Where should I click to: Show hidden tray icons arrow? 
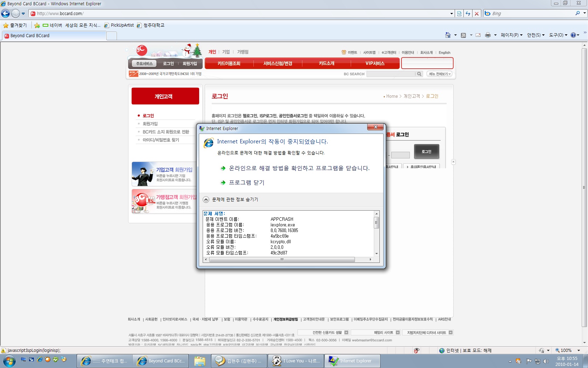pyautogui.click(x=510, y=361)
